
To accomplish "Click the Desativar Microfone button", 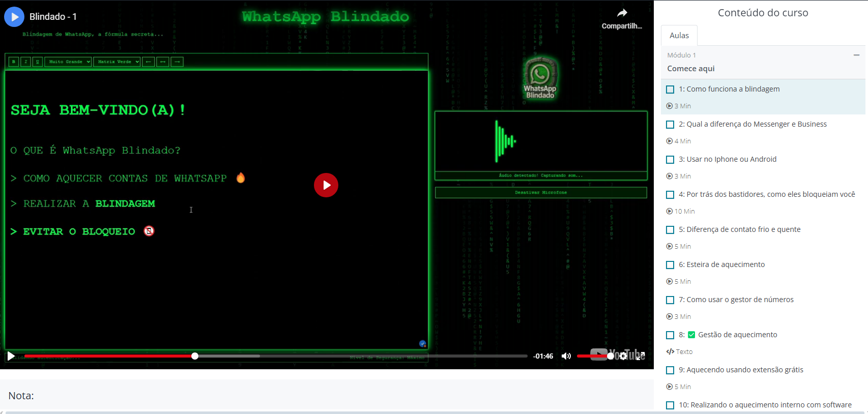I will [x=541, y=193].
